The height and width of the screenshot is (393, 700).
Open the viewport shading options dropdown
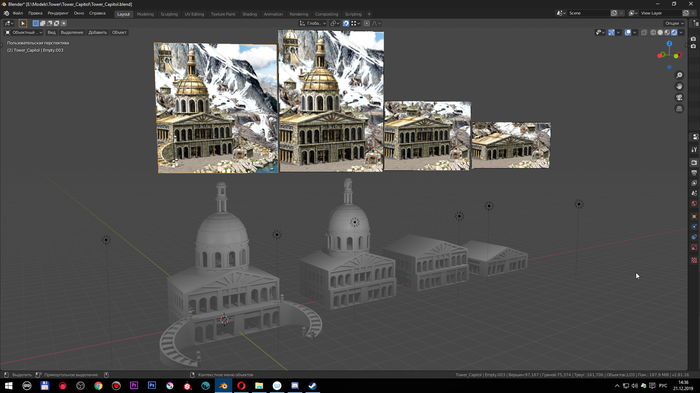pos(681,33)
